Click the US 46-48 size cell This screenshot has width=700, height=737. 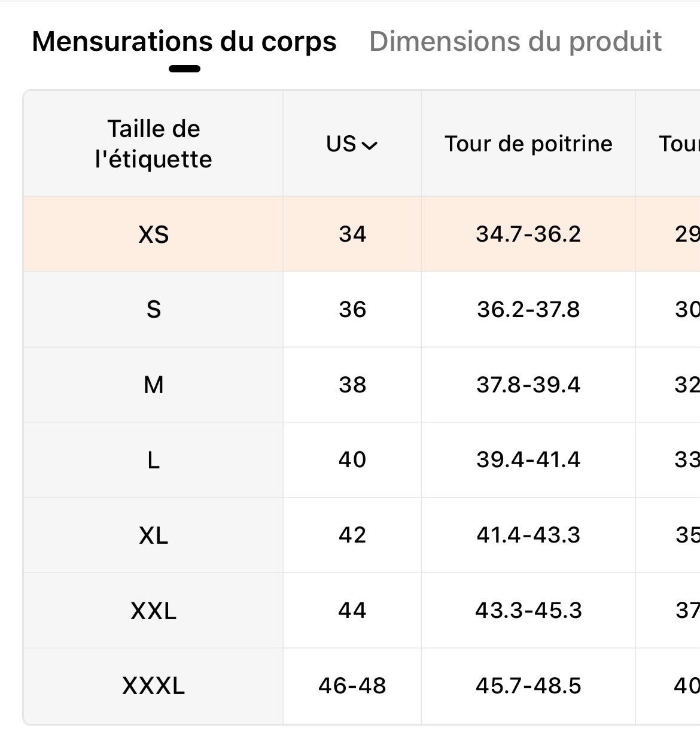[x=352, y=686]
